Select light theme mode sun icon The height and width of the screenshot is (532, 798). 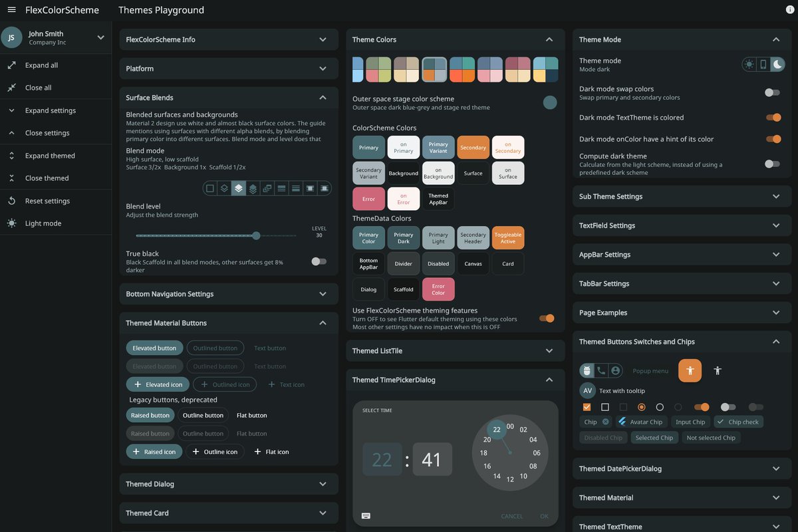(x=749, y=65)
